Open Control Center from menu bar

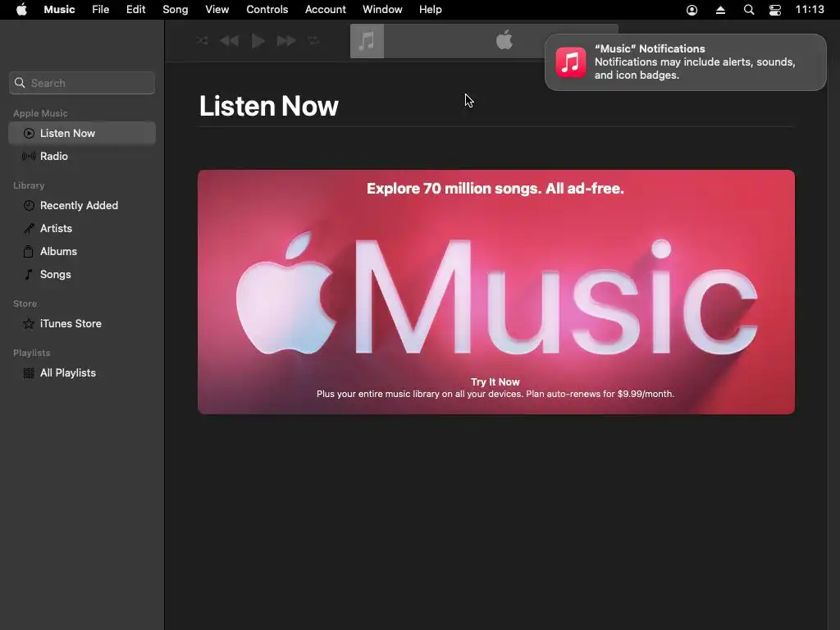(x=775, y=10)
